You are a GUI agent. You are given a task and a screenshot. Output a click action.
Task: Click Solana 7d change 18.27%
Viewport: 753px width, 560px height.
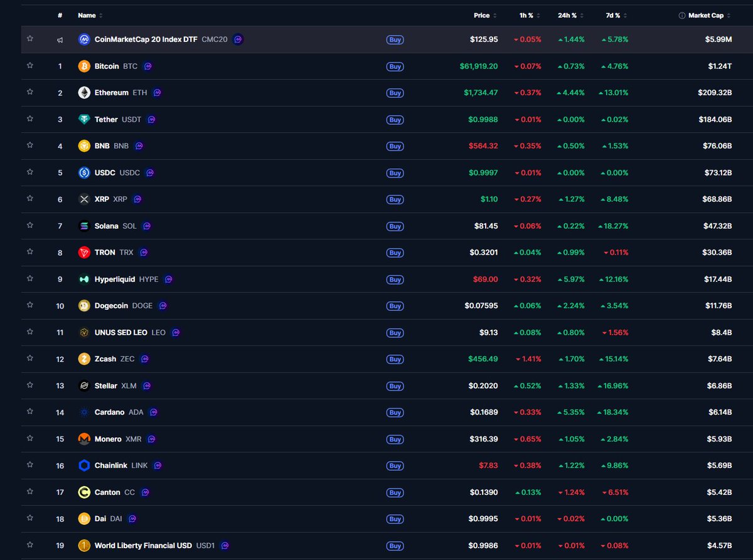614,226
